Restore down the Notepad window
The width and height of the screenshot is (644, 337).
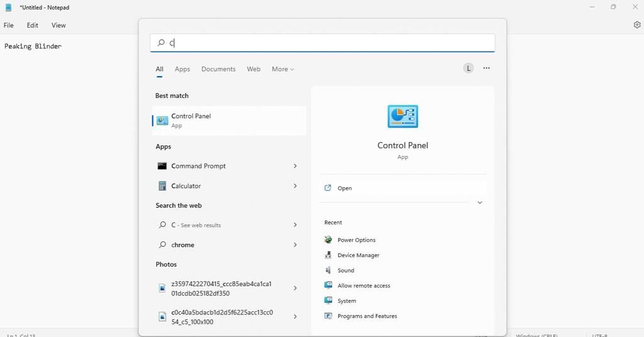(x=613, y=7)
